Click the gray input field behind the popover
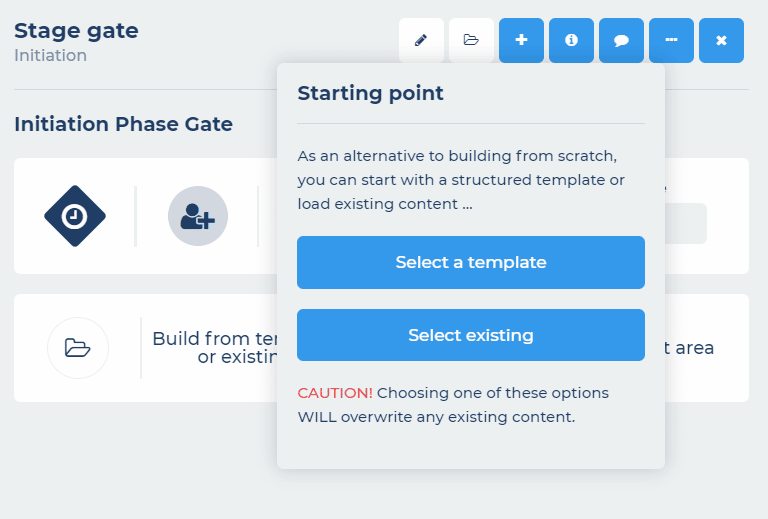768x519 pixels. 686,223
